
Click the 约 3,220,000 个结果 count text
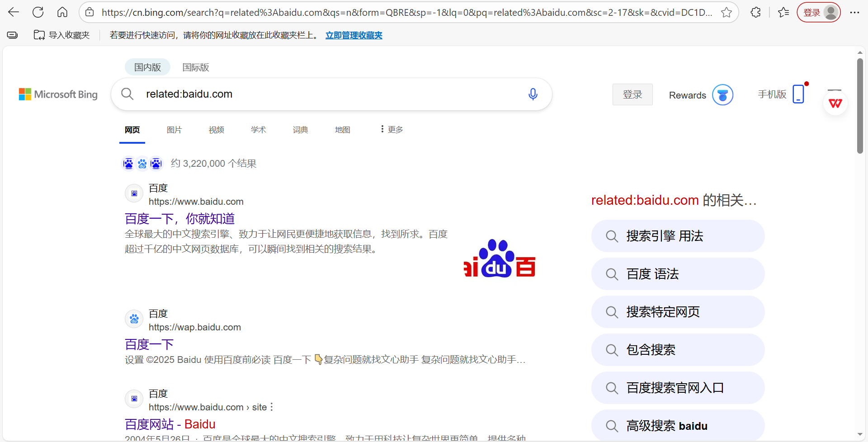click(213, 163)
